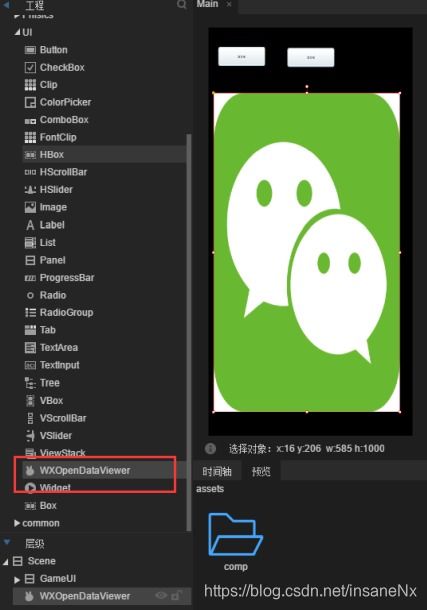Viewport: 427px width, 610px height.
Task: Expand the common group
Action: coord(17,523)
